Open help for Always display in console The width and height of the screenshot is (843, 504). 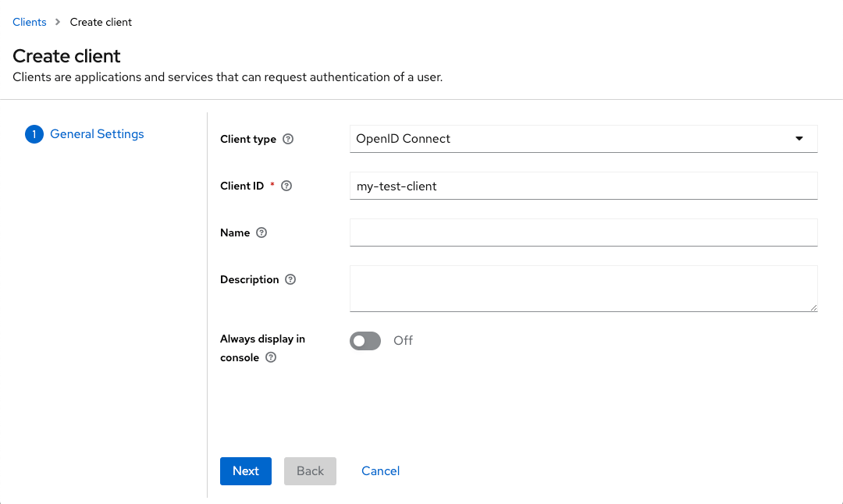point(270,358)
